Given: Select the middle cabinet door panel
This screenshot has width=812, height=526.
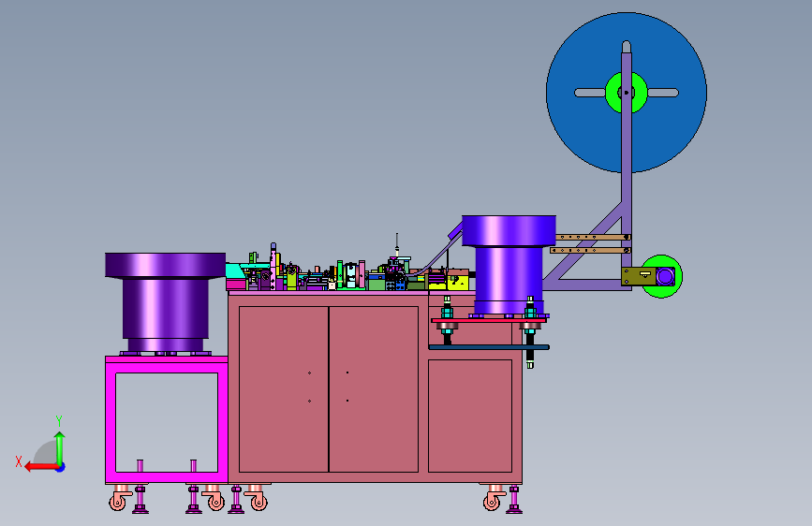Looking at the screenshot, I should pos(374,389).
